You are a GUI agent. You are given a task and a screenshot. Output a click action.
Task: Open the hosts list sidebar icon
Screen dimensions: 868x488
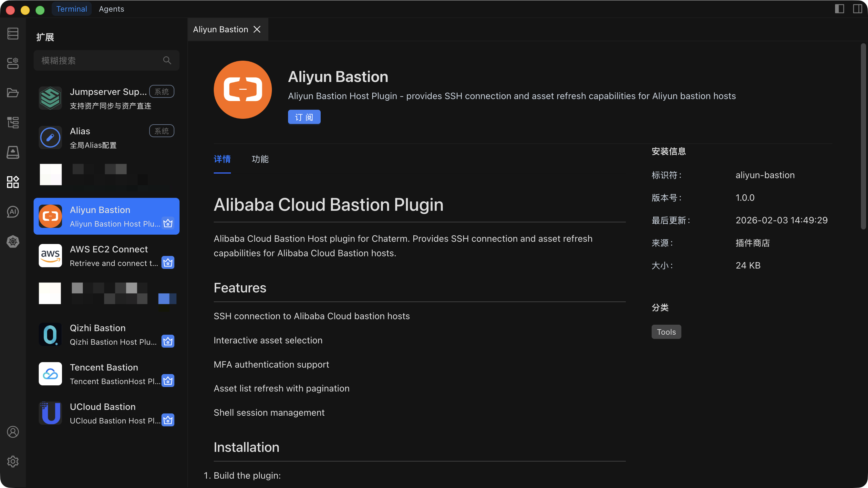click(x=13, y=34)
